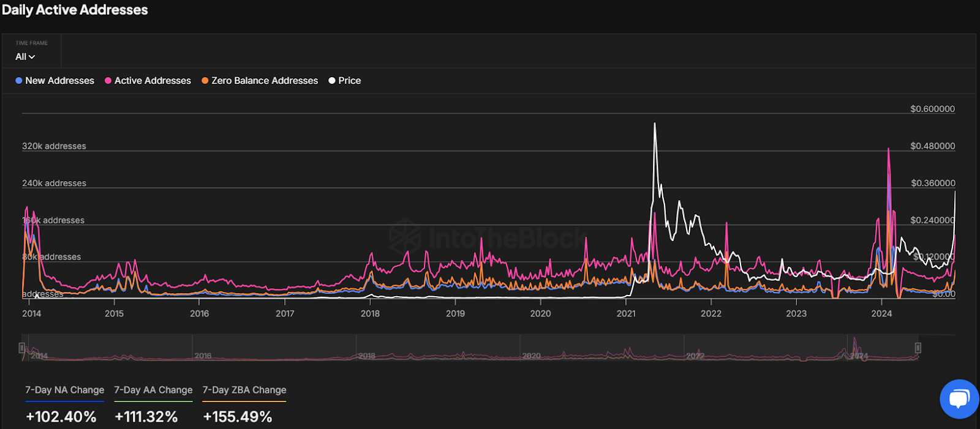Click the blue New Addresses legend dot
Image resolution: width=980 pixels, height=429 pixels.
(19, 81)
